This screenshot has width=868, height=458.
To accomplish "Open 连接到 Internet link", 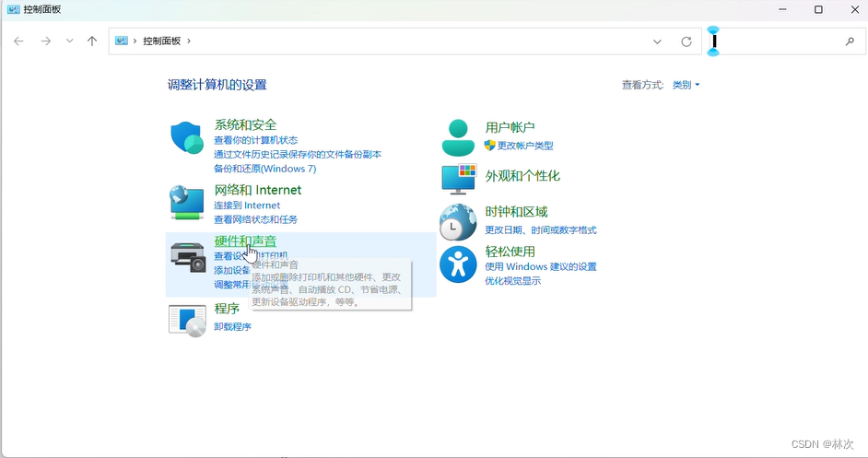I will 247,206.
